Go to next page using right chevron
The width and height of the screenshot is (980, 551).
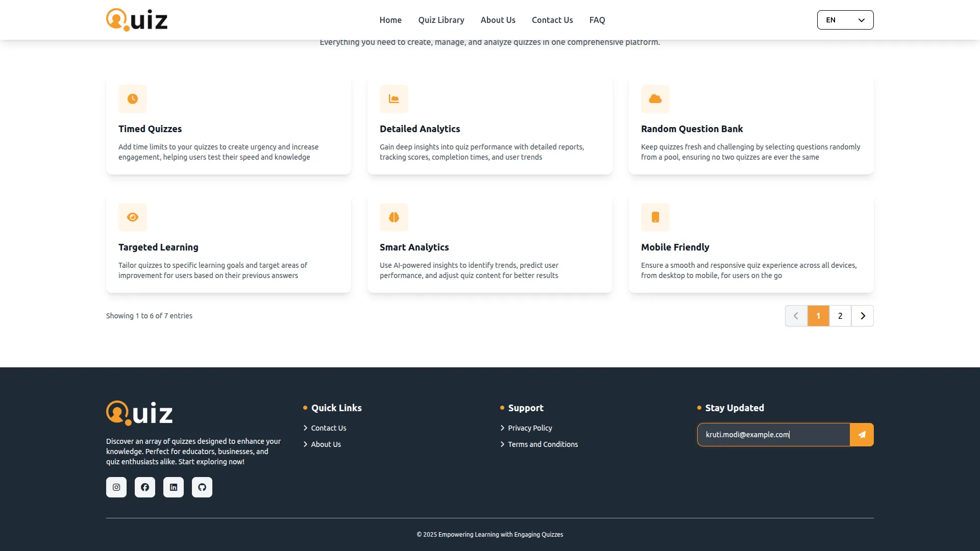pos(863,316)
